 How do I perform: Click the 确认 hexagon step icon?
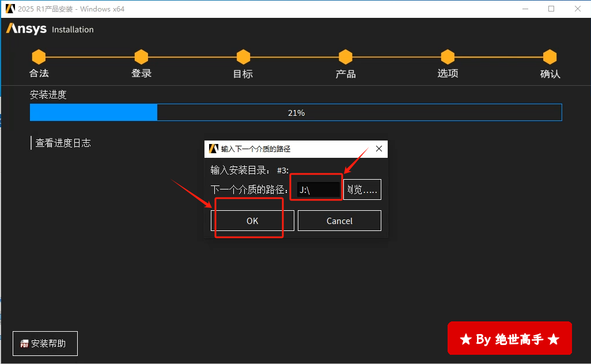550,57
